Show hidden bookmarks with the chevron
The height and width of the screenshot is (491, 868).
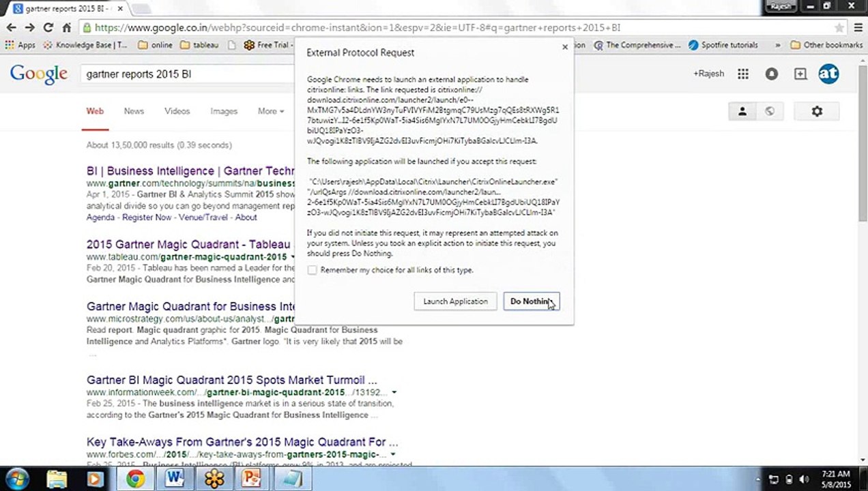(x=778, y=45)
